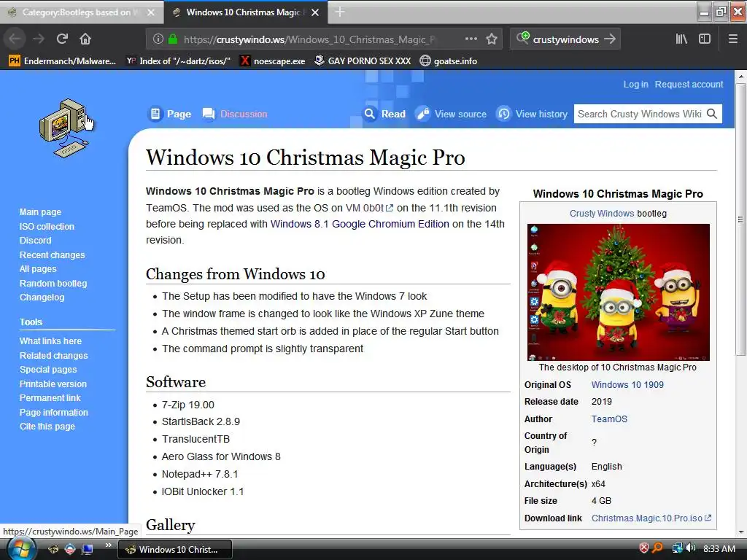Go forward using the forward arrow

tap(39, 39)
